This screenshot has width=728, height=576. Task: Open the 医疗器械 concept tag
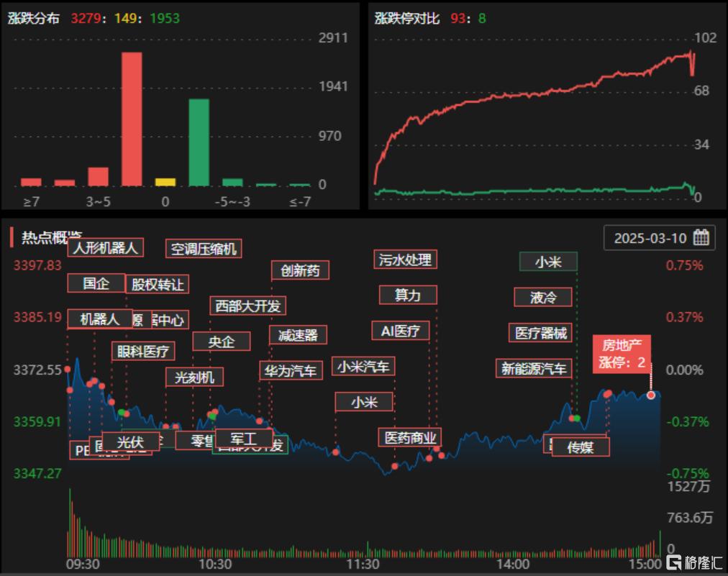click(x=540, y=332)
